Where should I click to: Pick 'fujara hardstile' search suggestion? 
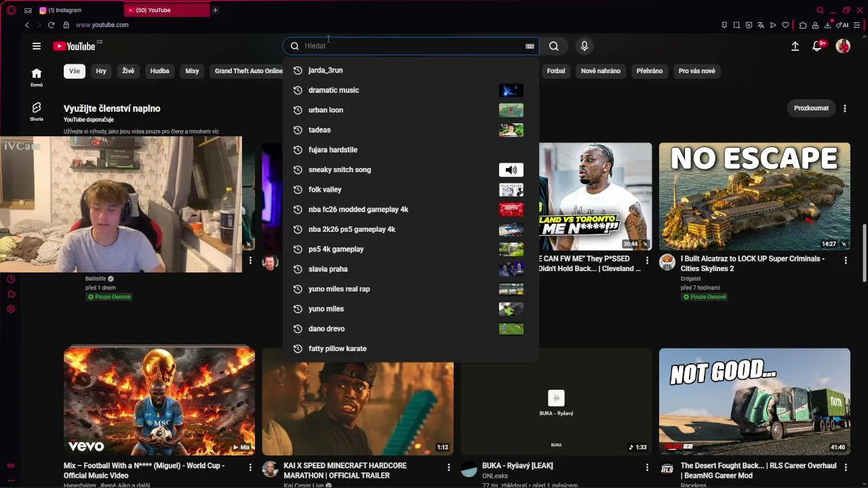[x=411, y=150]
